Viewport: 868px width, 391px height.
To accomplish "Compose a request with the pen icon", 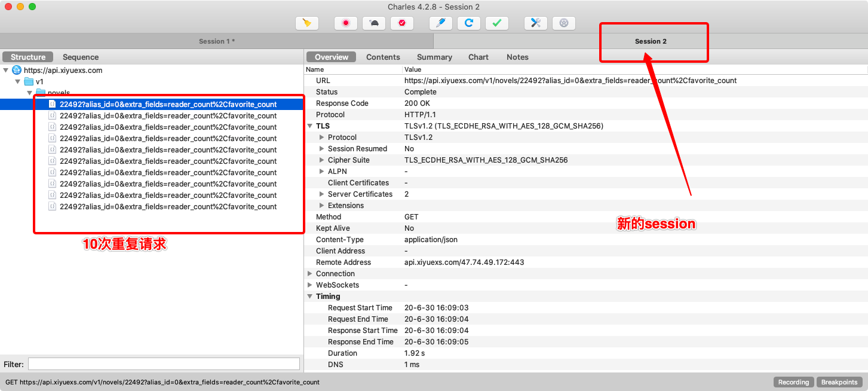I will (441, 23).
